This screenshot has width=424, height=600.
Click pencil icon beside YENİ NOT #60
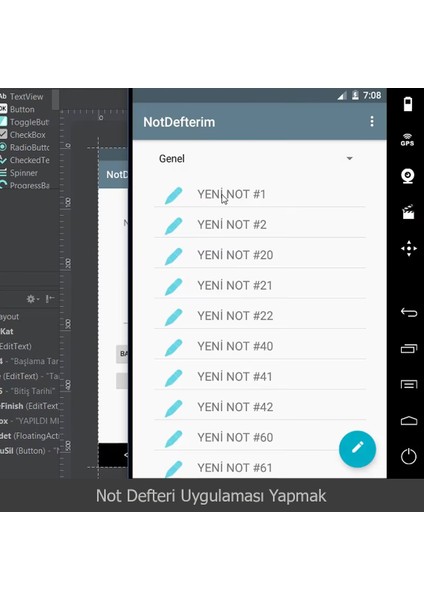coord(173,439)
